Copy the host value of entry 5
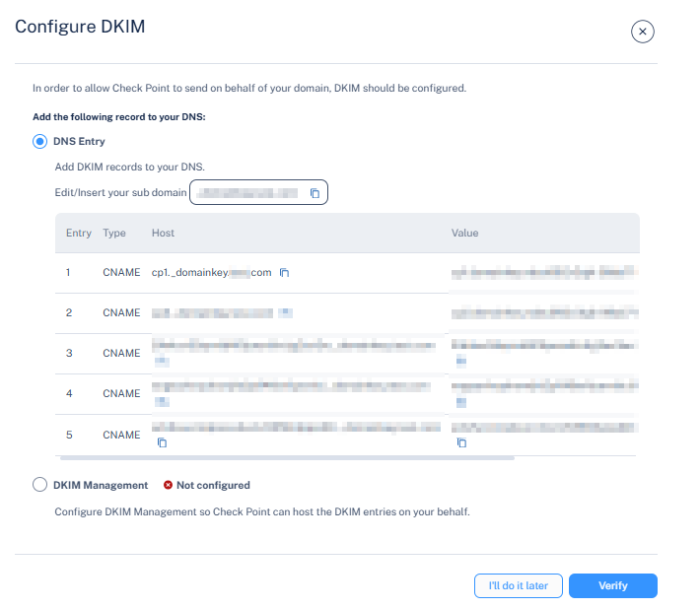Viewport: 700px width, 609px height. [x=163, y=443]
